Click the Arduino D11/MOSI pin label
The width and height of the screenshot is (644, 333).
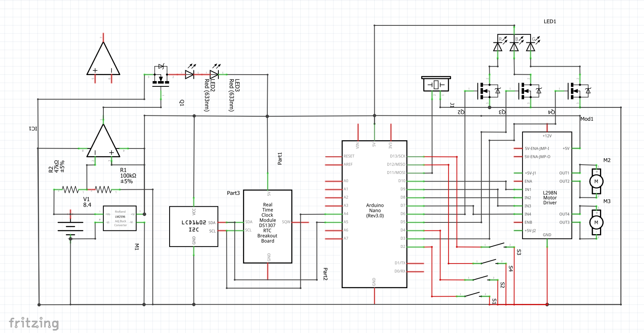click(396, 173)
